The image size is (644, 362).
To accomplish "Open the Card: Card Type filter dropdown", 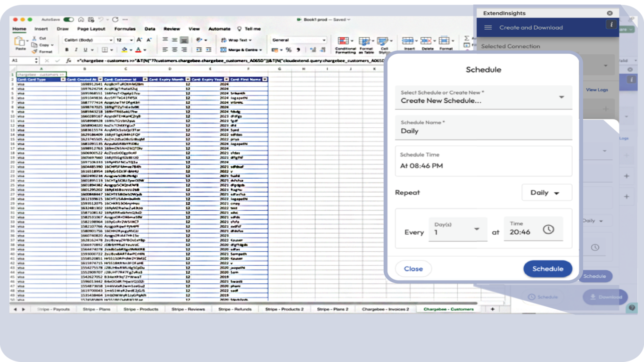I will point(63,80).
